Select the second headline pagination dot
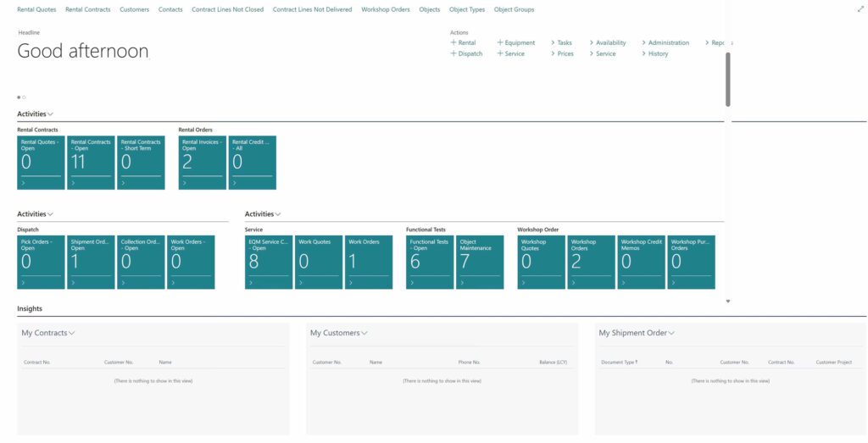This screenshot has width=868, height=443. point(24,97)
